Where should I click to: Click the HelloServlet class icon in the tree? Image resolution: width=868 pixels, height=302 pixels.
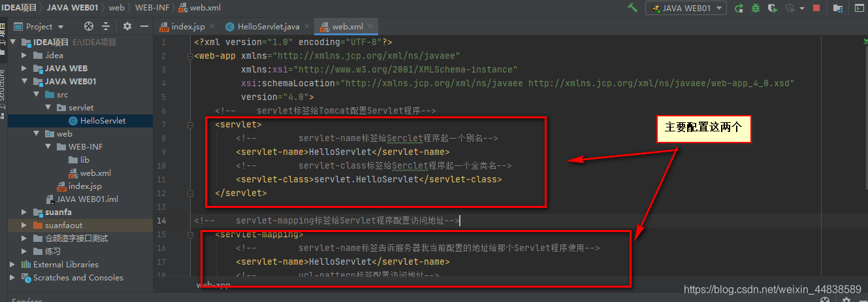[73, 121]
